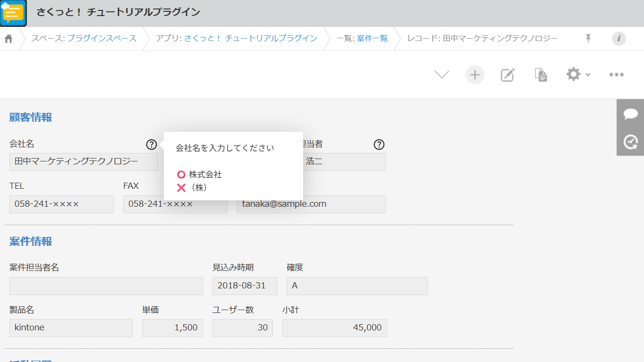Click the 案件担当者名 input field

pos(106,286)
